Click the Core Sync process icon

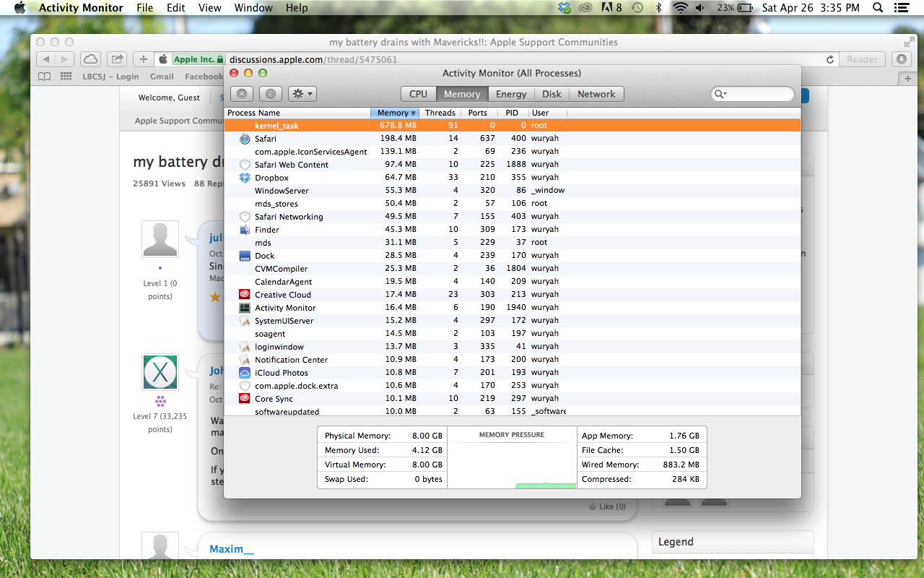(245, 399)
